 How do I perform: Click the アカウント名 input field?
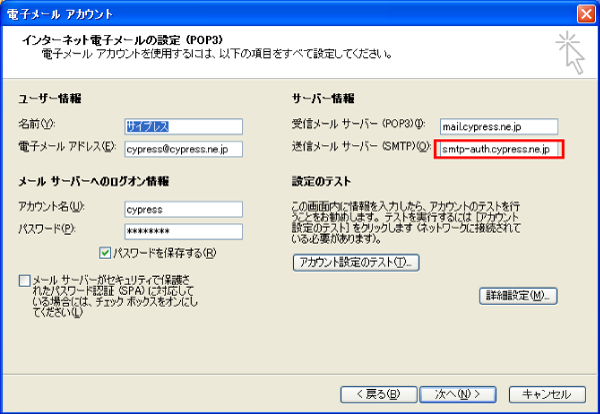pos(184,209)
